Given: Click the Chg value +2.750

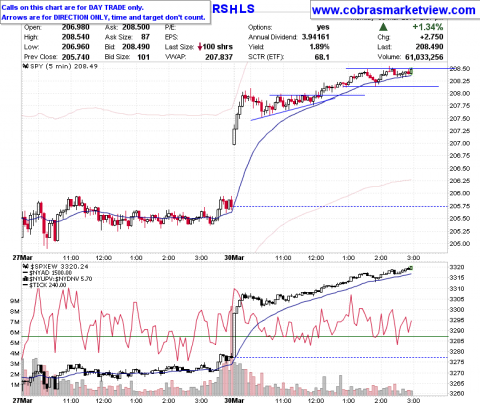Looking at the screenshot, I should point(431,37).
